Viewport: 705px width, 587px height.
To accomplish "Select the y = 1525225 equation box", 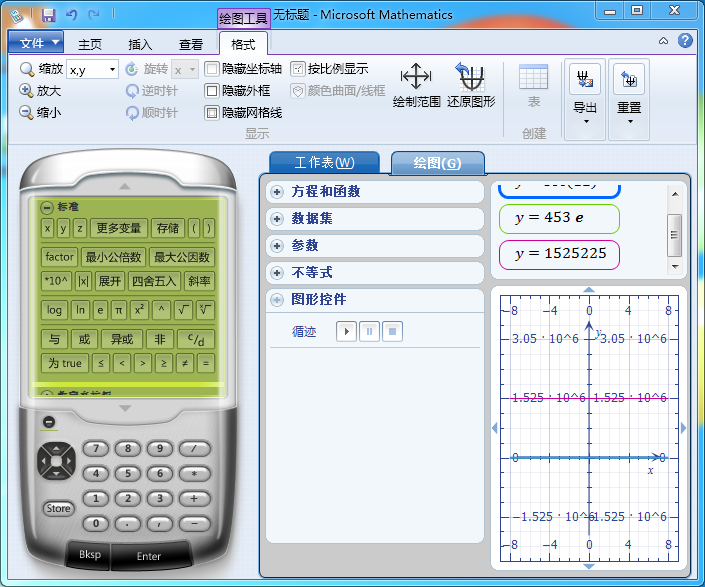I will [x=559, y=254].
